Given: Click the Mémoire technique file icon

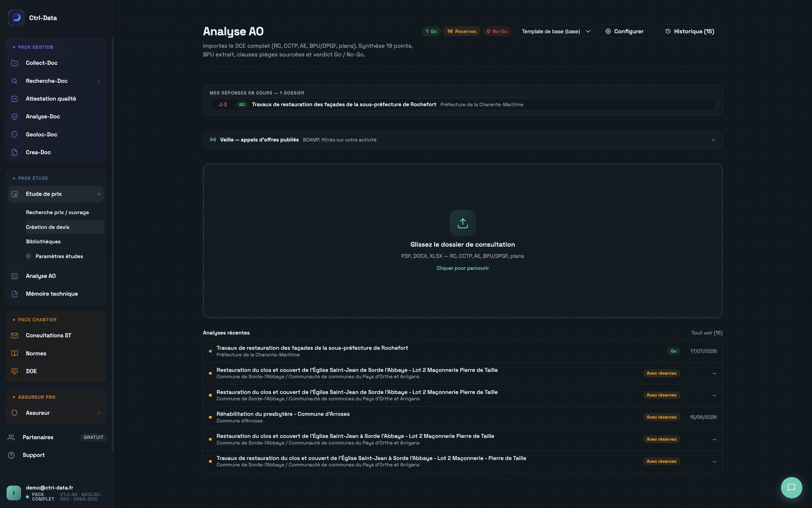Looking at the screenshot, I should (14, 294).
